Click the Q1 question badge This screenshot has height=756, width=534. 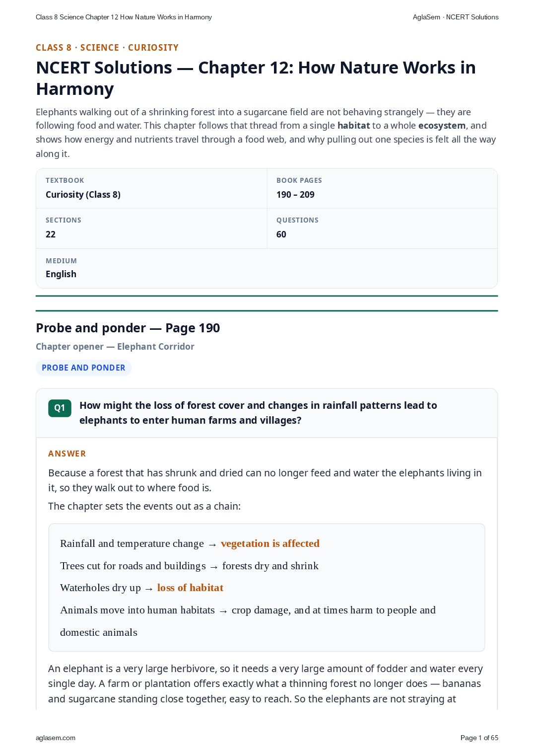click(60, 408)
